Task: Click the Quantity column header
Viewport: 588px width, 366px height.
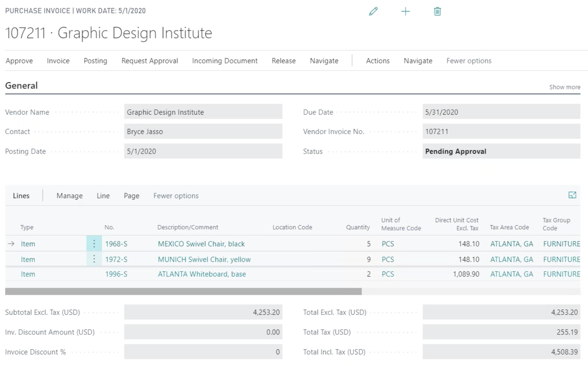Action: (x=358, y=227)
